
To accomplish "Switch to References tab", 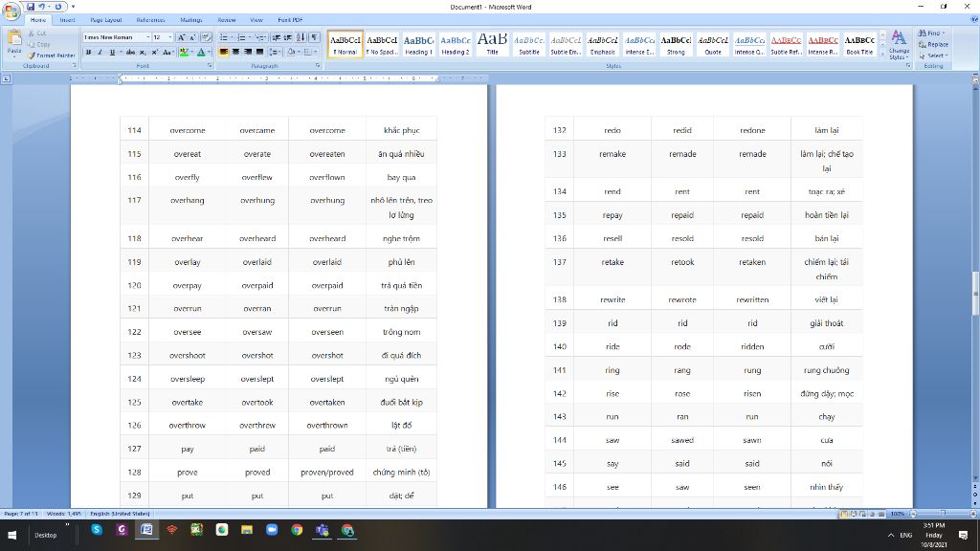I will click(150, 20).
